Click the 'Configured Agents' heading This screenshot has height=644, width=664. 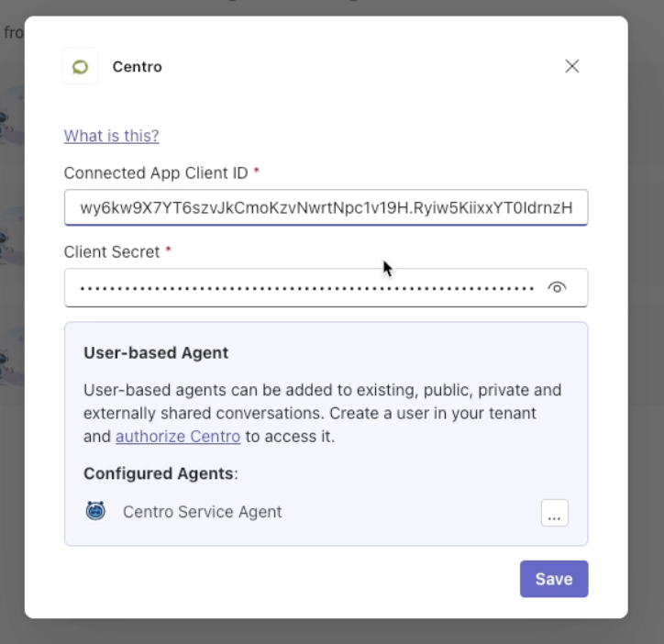(160, 473)
